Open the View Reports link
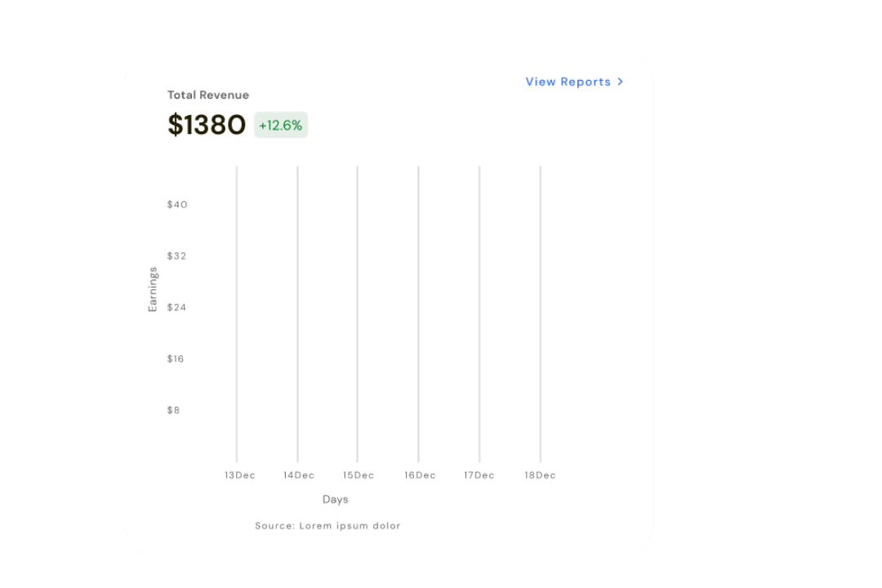This screenshot has height=588, width=882. [568, 82]
